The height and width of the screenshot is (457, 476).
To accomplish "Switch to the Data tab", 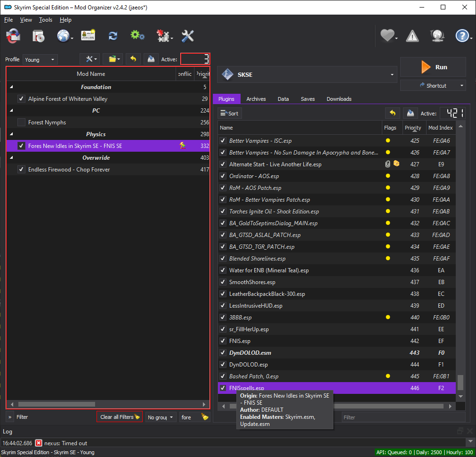I will click(283, 99).
